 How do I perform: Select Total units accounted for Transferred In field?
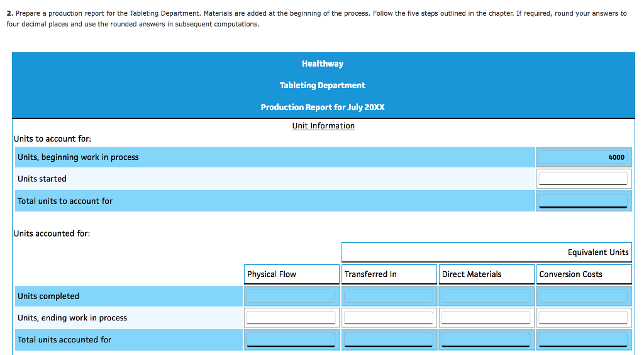click(x=389, y=340)
